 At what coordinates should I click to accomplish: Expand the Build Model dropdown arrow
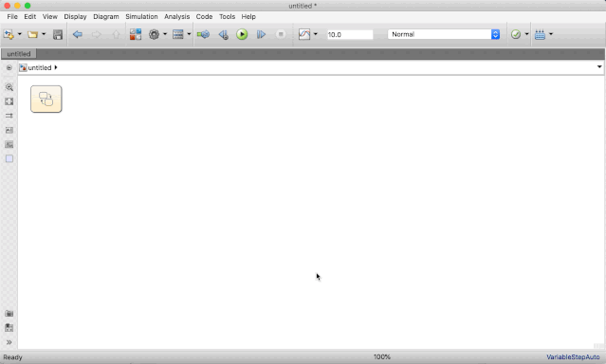[x=551, y=34]
